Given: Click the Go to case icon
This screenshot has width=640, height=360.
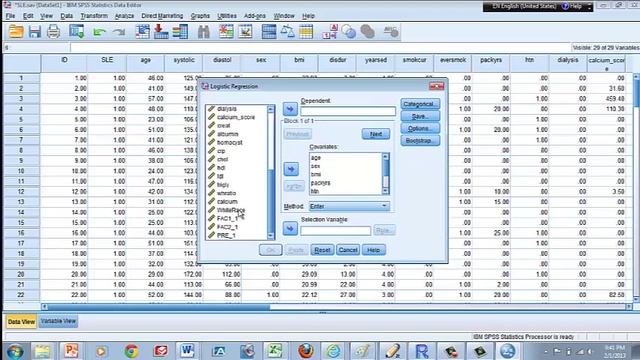Looking at the screenshot, I should [142, 31].
